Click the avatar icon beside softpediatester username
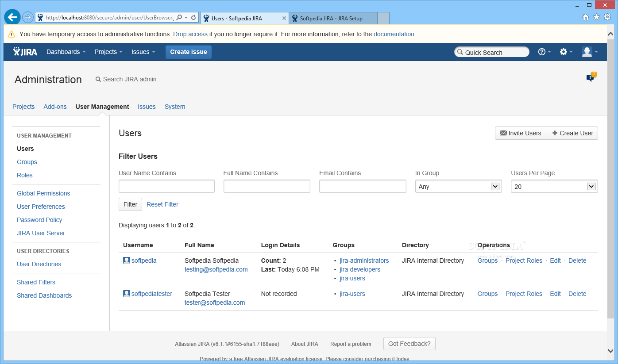 127,294
